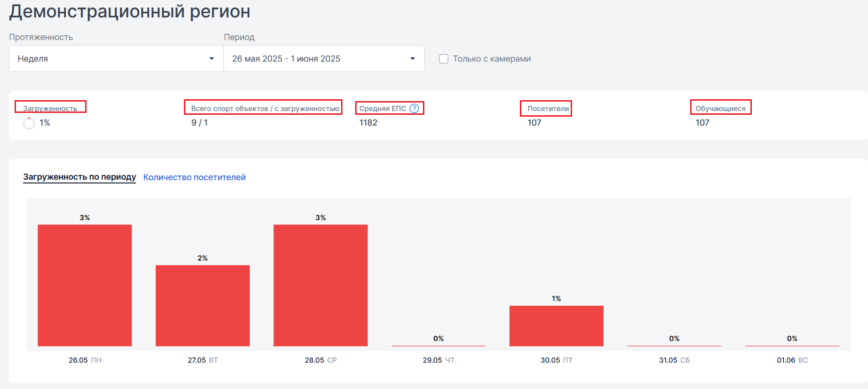The height and width of the screenshot is (389, 868).
Task: Click the circular Загруженность progress indicator
Action: coord(29,123)
